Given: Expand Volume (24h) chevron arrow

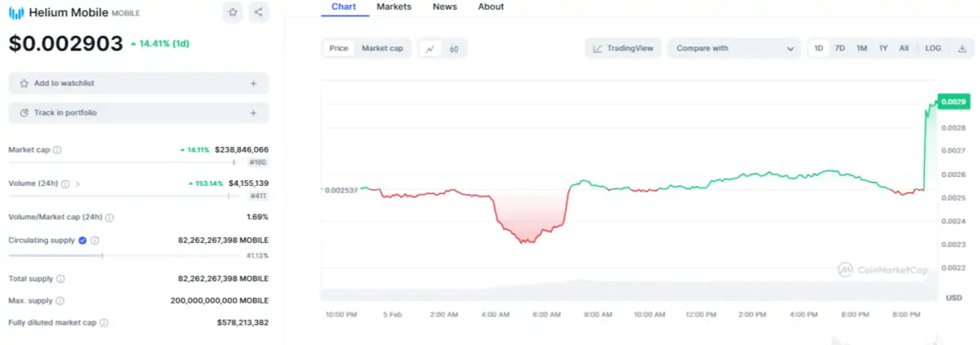Looking at the screenshot, I should [78, 184].
